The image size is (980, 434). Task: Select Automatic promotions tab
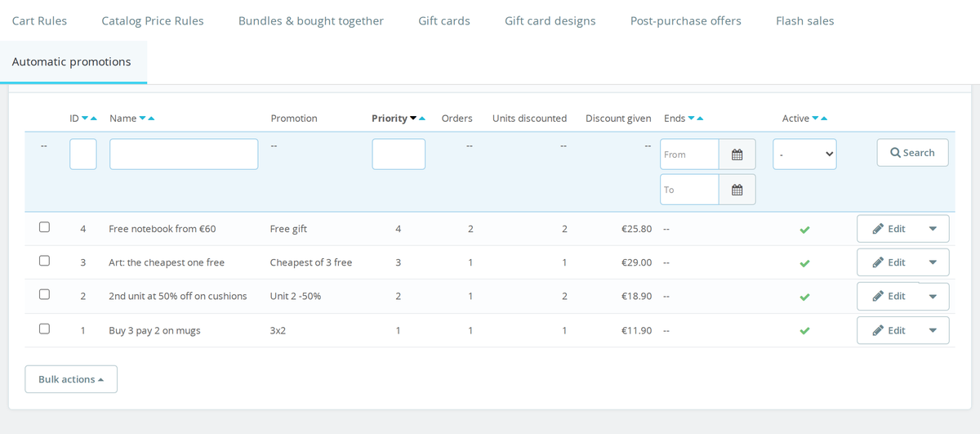[72, 62]
